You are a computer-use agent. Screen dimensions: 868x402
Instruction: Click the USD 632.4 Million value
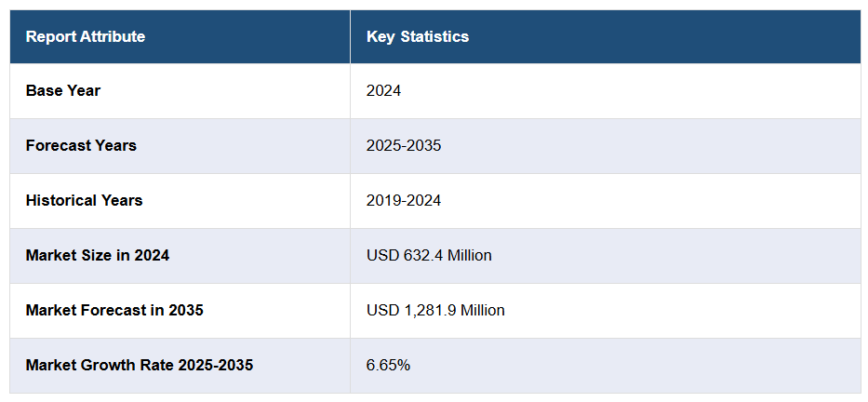click(x=429, y=255)
